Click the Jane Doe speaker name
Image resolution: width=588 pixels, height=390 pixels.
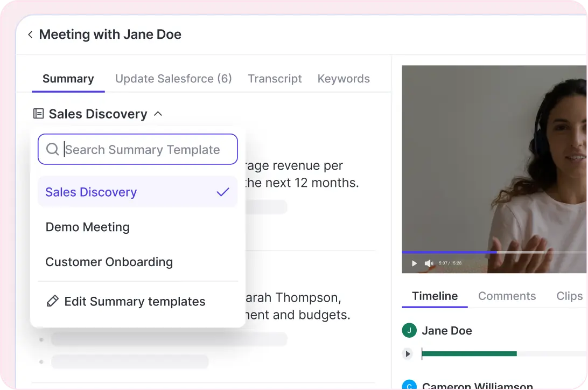[446, 331]
